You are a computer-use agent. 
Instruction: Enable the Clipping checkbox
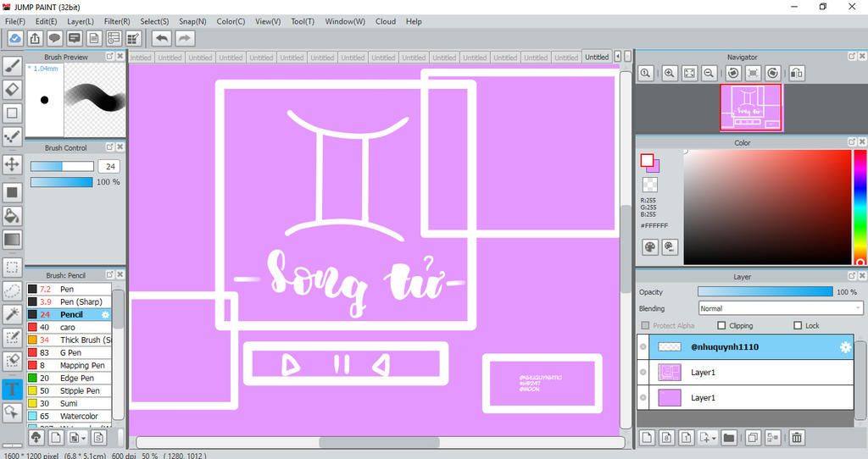tap(721, 326)
